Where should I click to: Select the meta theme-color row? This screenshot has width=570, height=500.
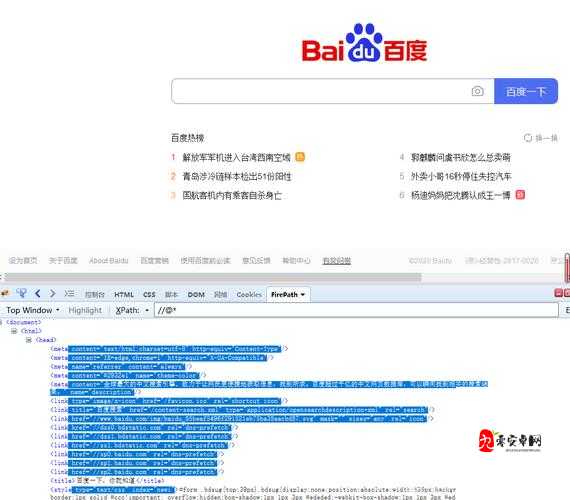coord(128,375)
